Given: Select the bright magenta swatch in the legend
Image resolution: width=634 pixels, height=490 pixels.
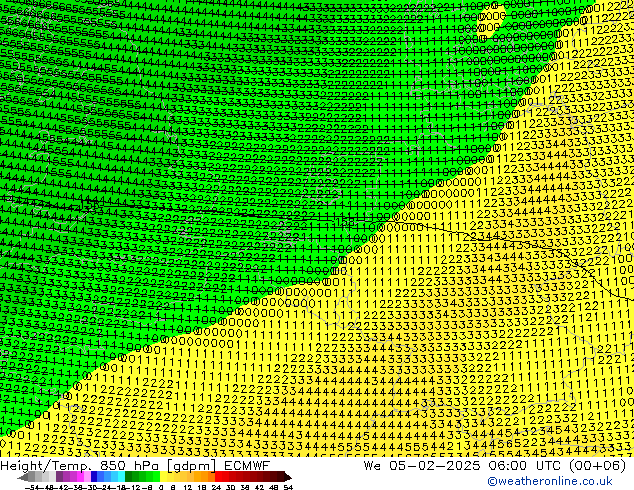Looking at the screenshot, I should (80, 477).
